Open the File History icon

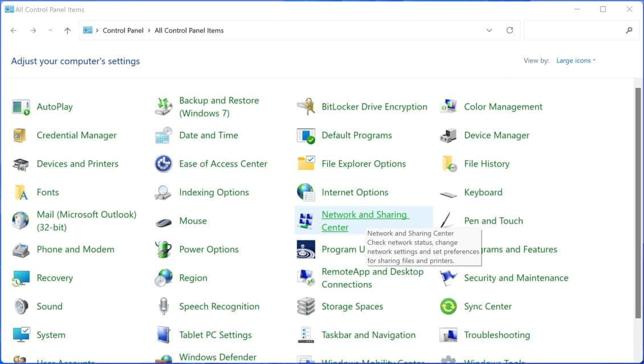tap(449, 164)
